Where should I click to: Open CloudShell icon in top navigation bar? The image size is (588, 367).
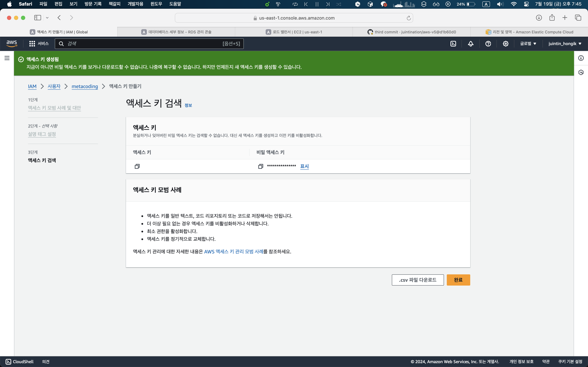[x=453, y=44]
